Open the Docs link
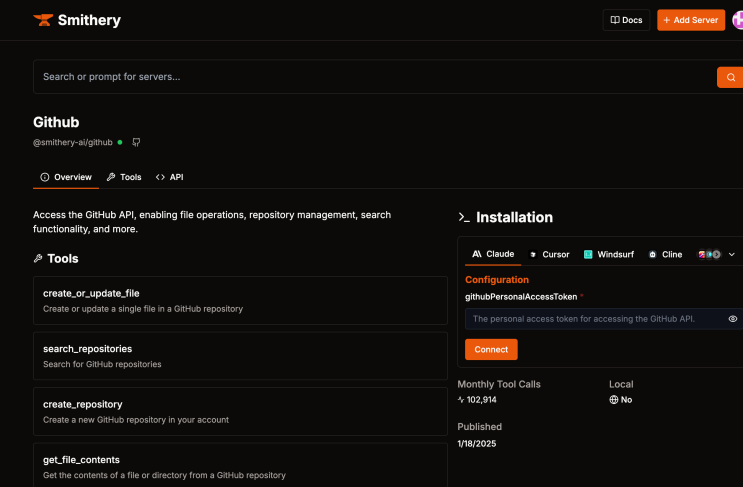The image size is (743, 487). click(626, 20)
